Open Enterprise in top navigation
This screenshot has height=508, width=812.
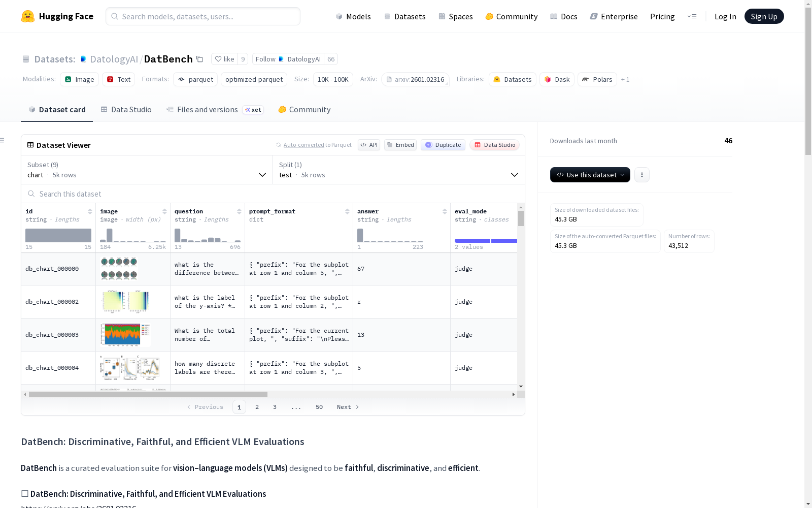coord(614,16)
